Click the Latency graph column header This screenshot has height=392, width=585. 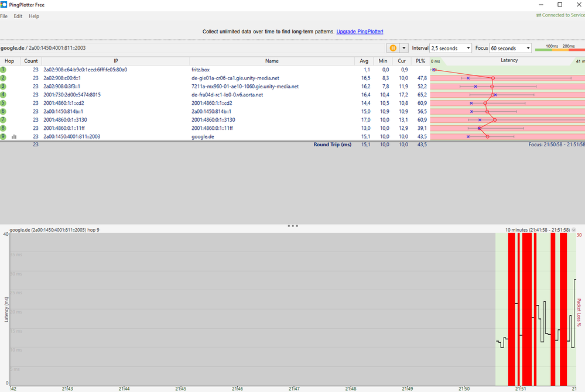point(509,60)
